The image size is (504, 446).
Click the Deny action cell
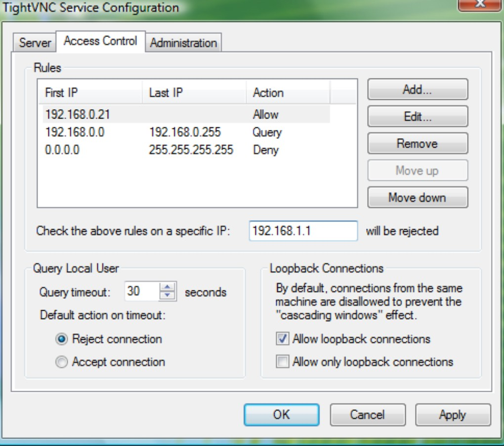click(x=266, y=150)
